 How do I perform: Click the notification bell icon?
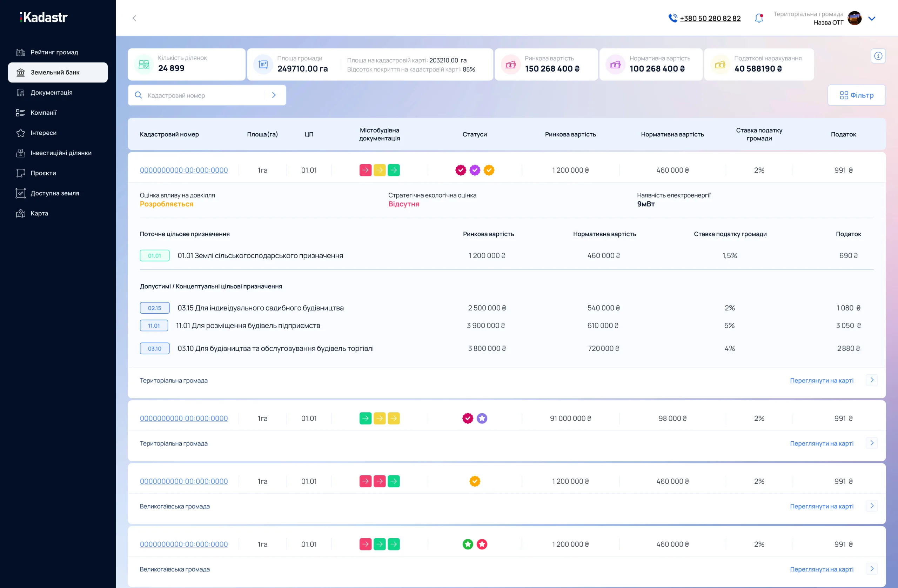pyautogui.click(x=759, y=18)
